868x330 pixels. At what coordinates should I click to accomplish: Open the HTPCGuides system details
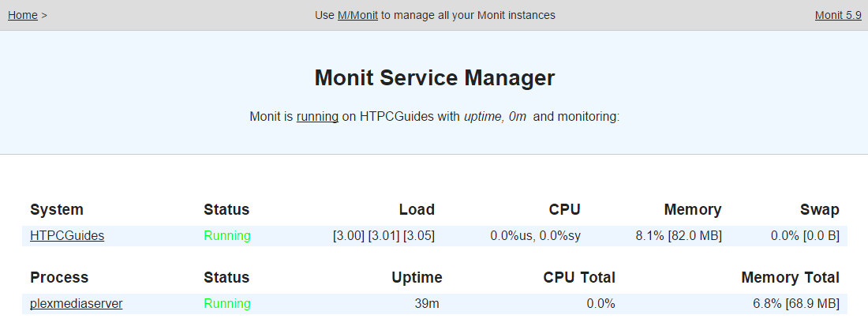[67, 235]
